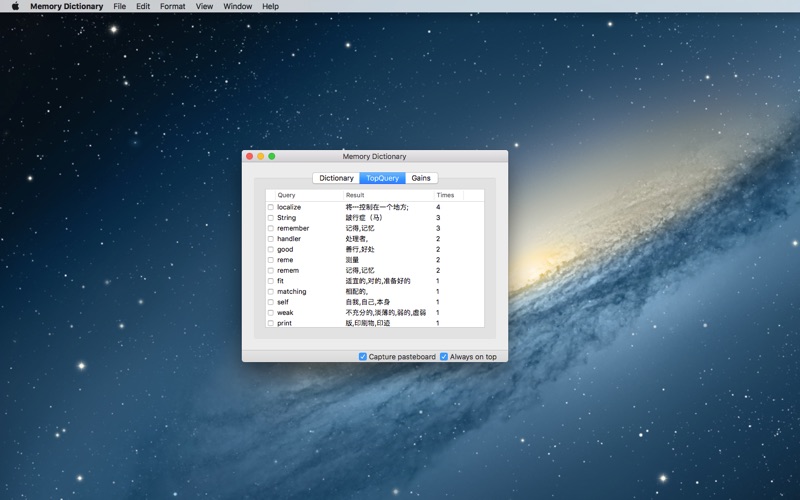Select the print query entry

click(x=284, y=323)
